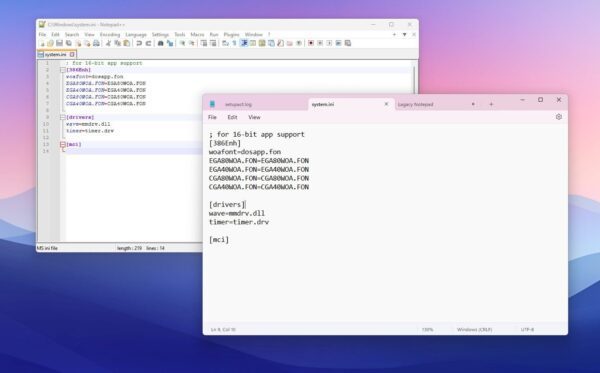Toggle synchronized horizontal scrolling in Notepad++
Image resolution: width=600 pixels, height=373 pixels.
[x=213, y=43]
